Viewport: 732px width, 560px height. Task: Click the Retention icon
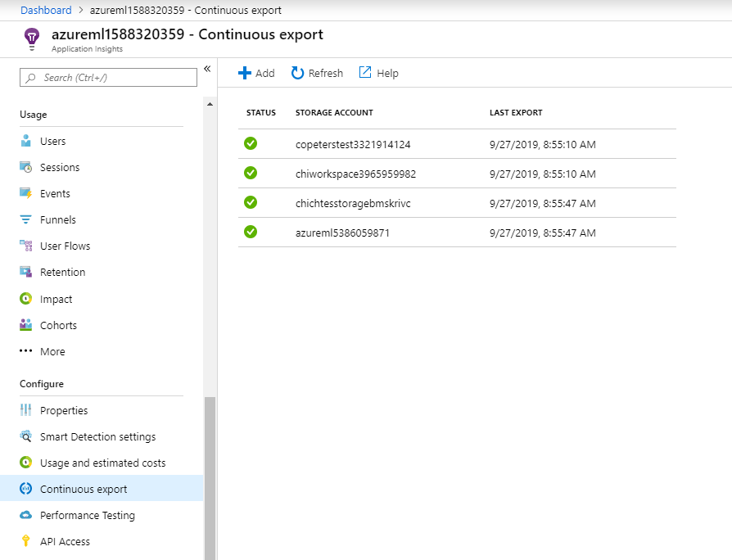[26, 272]
